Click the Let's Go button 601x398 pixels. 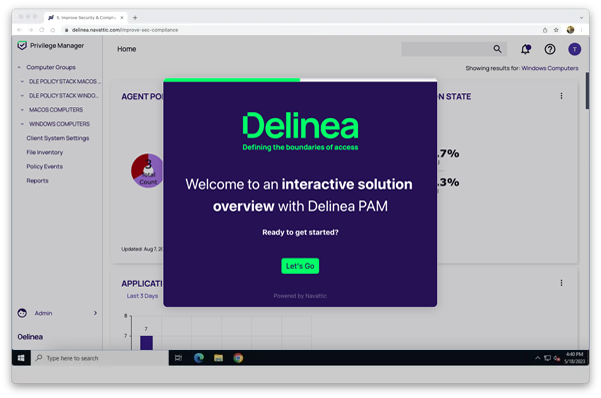click(x=300, y=266)
